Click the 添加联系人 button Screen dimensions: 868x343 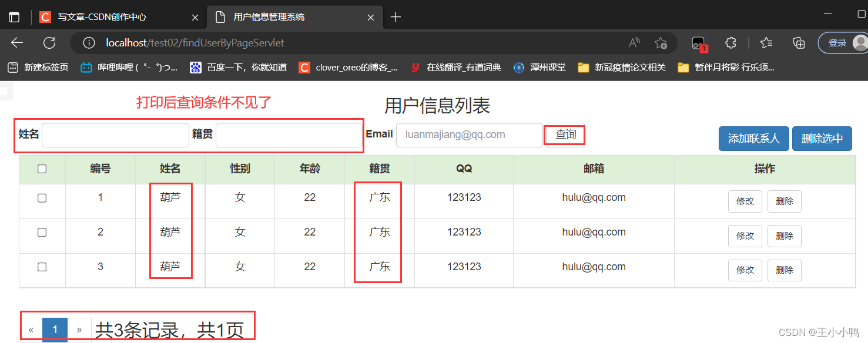pyautogui.click(x=754, y=139)
